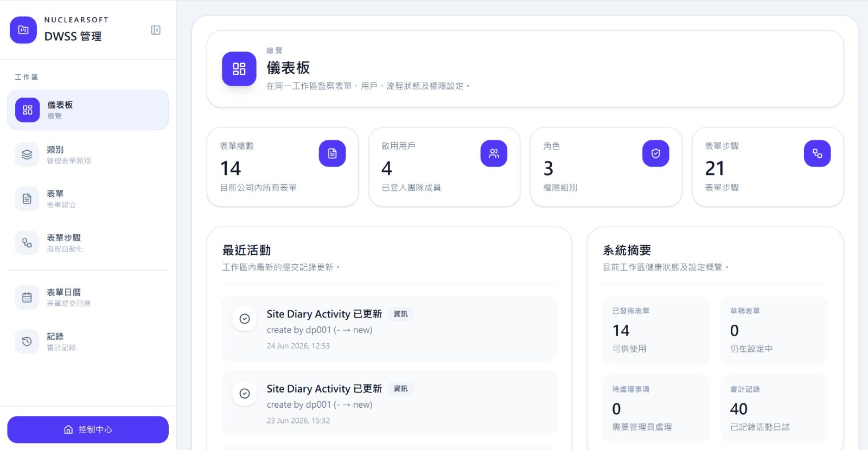
Task: Click the 類別 layers icon in the sidebar
Action: (27, 155)
